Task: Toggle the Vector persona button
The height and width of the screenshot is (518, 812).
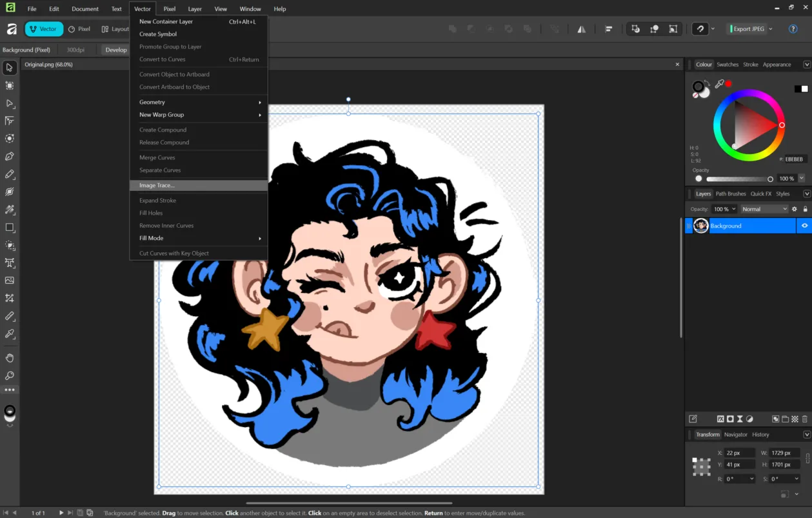Action: (x=43, y=28)
